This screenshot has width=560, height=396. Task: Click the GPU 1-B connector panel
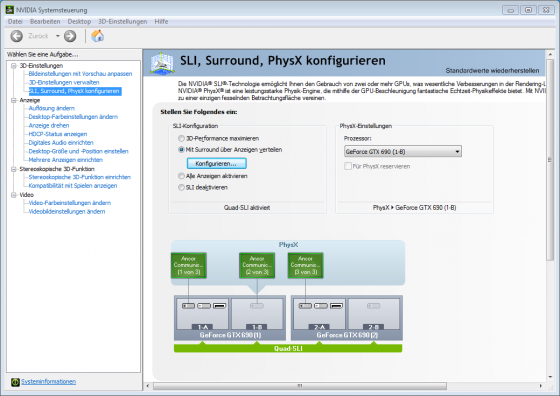(257, 314)
